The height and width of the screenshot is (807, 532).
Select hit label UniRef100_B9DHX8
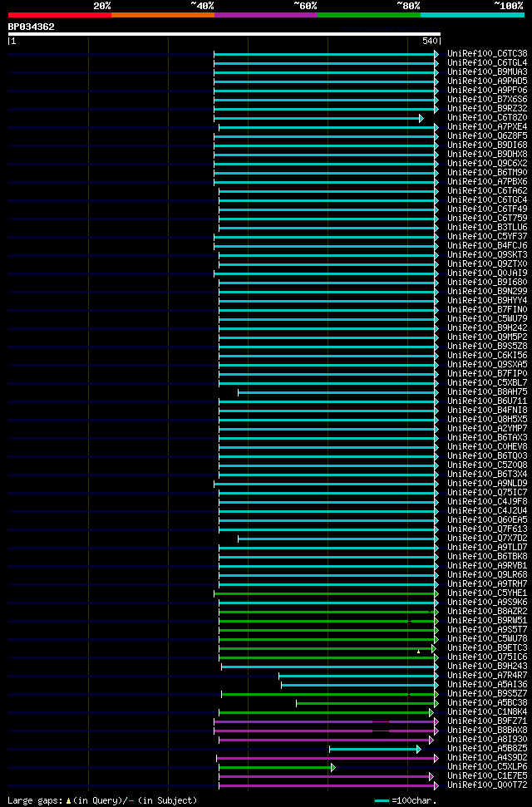tap(487, 155)
